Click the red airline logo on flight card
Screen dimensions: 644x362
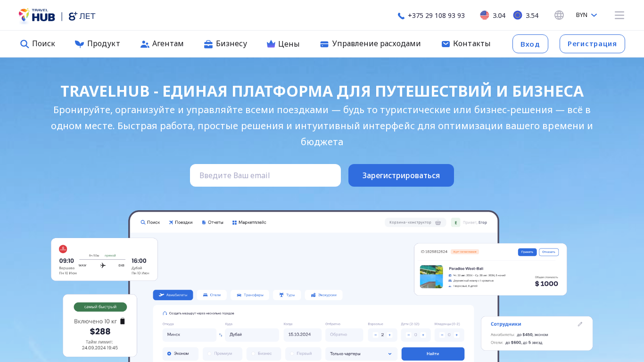(x=63, y=249)
